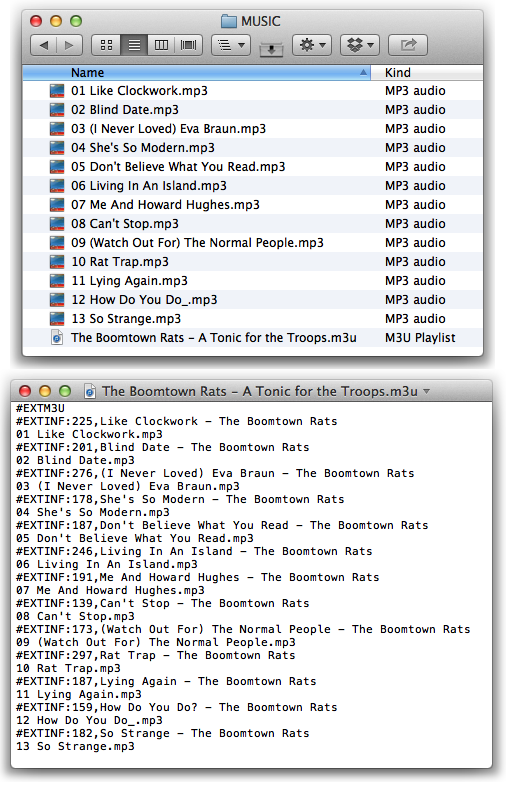Click the #EXTINF:182,So Strange line
The height and width of the screenshot is (786, 507).
(x=162, y=734)
